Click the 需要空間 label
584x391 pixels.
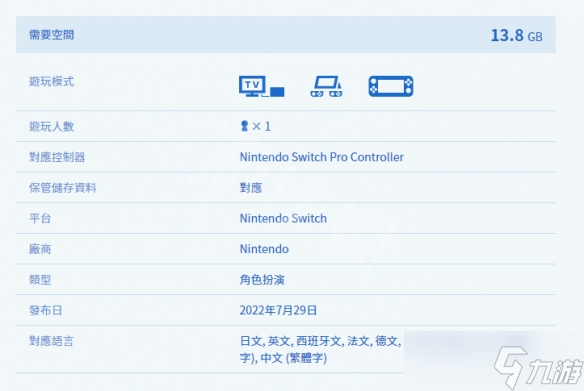tap(51, 35)
